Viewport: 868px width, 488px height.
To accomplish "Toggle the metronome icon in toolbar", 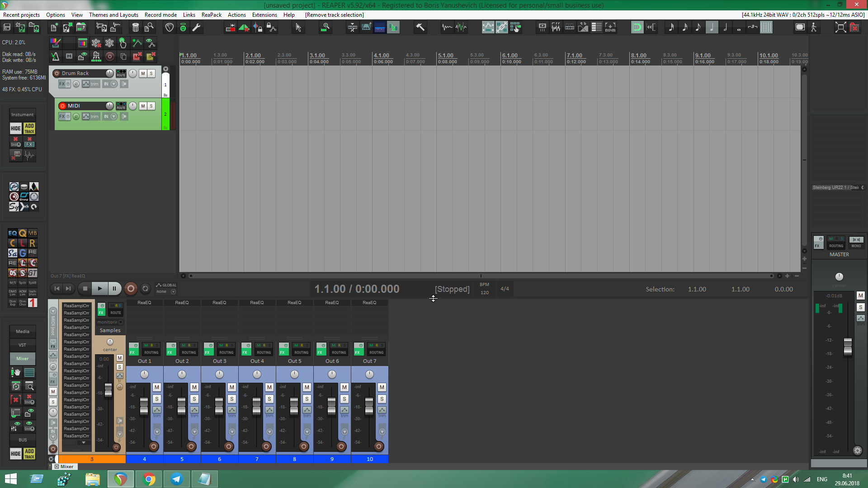I will click(x=55, y=56).
